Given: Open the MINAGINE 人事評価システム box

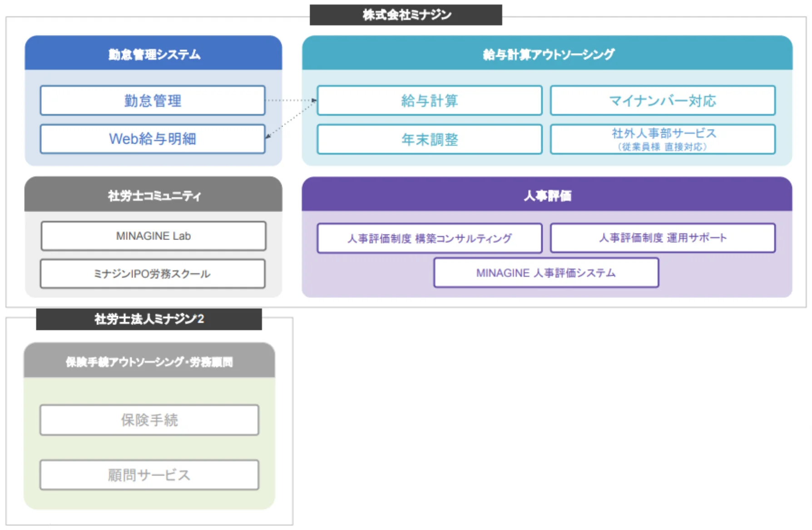Looking at the screenshot, I should click(546, 273).
